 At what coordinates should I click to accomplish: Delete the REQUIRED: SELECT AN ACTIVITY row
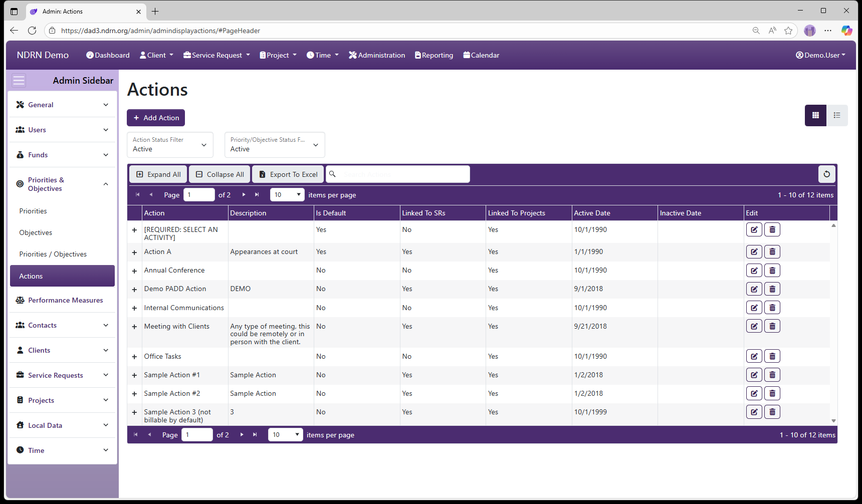point(772,229)
